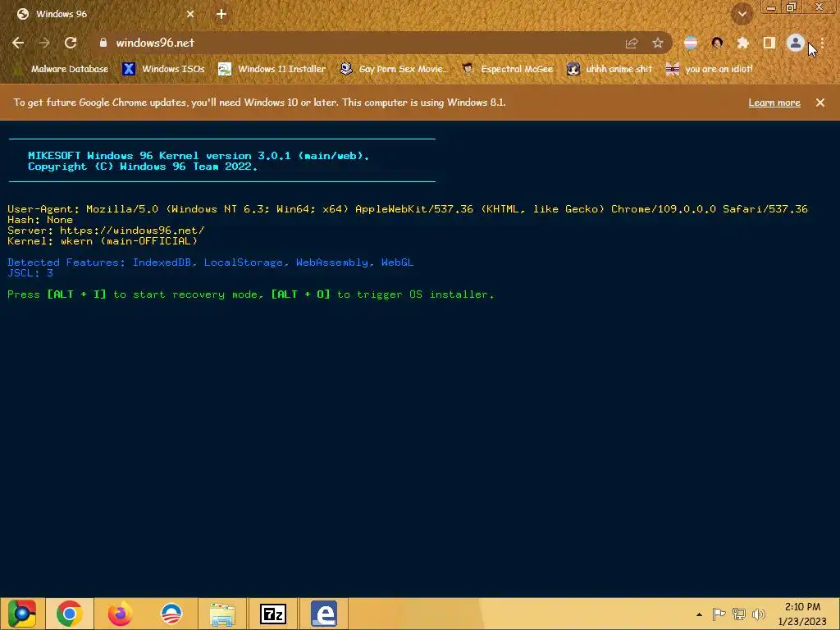The width and height of the screenshot is (840, 630).
Task: Click Learn more in the update notice
Action: [774, 103]
